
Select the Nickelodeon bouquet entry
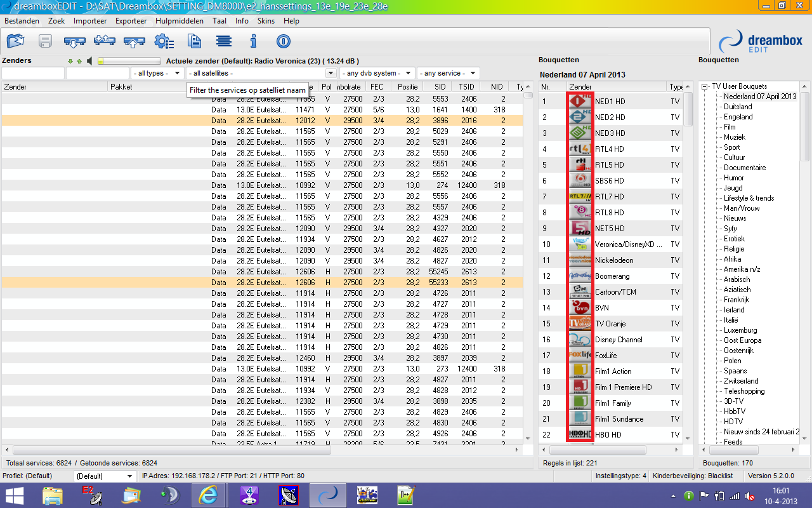click(x=610, y=260)
